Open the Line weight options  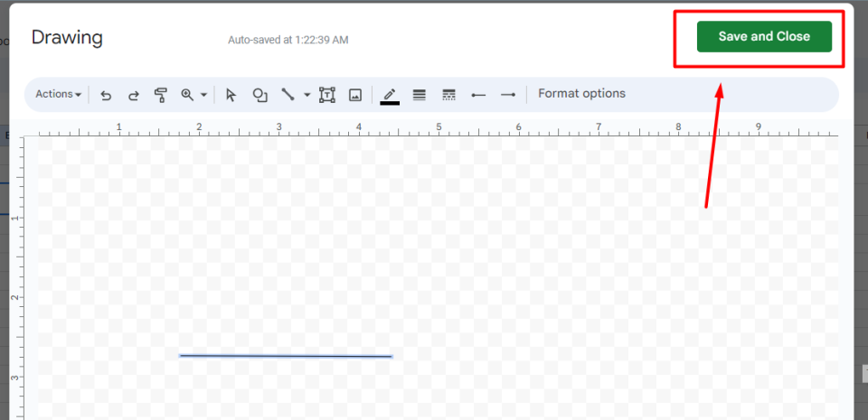tap(419, 95)
